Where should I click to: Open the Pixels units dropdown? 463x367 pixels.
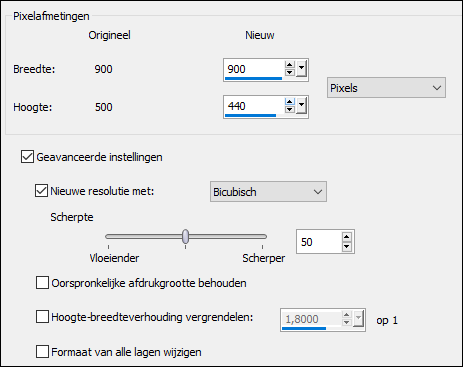(x=386, y=88)
